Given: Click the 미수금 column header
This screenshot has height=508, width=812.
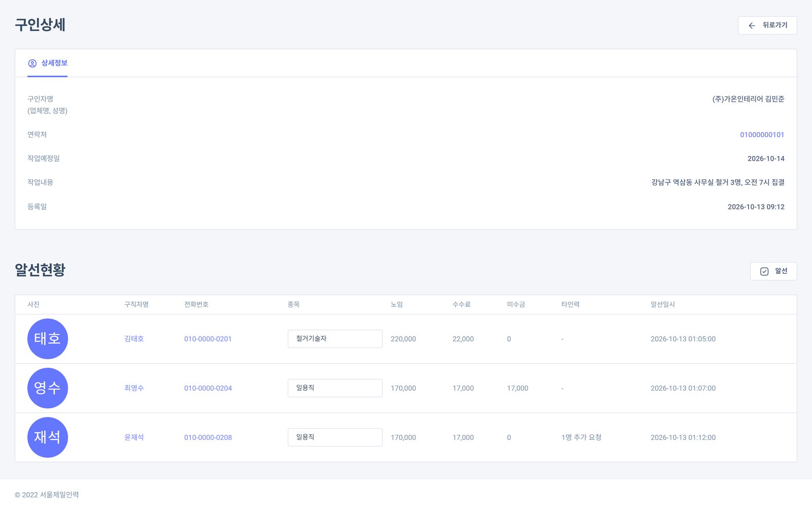Looking at the screenshot, I should point(516,304).
